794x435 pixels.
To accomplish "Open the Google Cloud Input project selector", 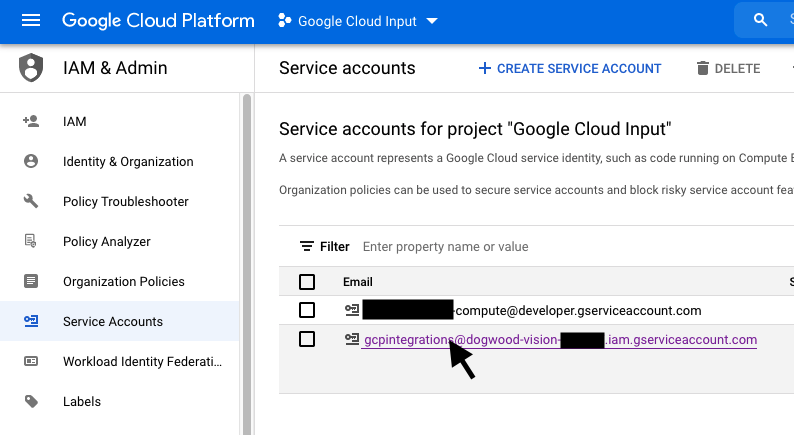I will click(x=358, y=21).
